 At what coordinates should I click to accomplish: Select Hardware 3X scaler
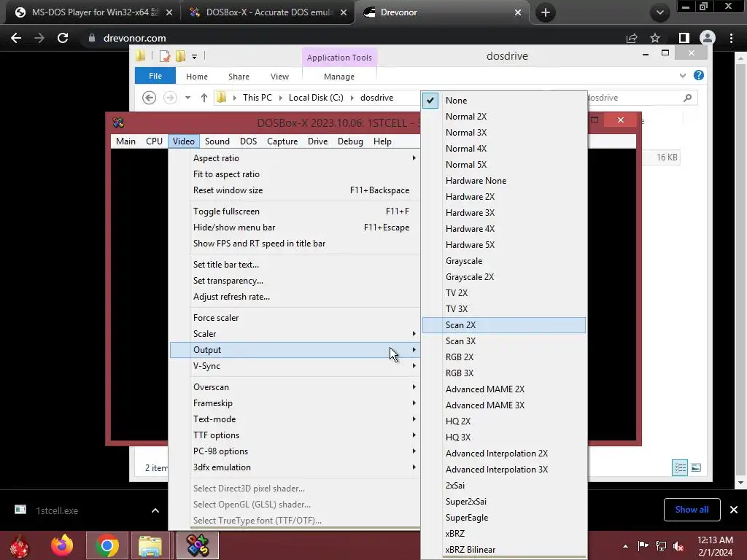tap(504, 213)
